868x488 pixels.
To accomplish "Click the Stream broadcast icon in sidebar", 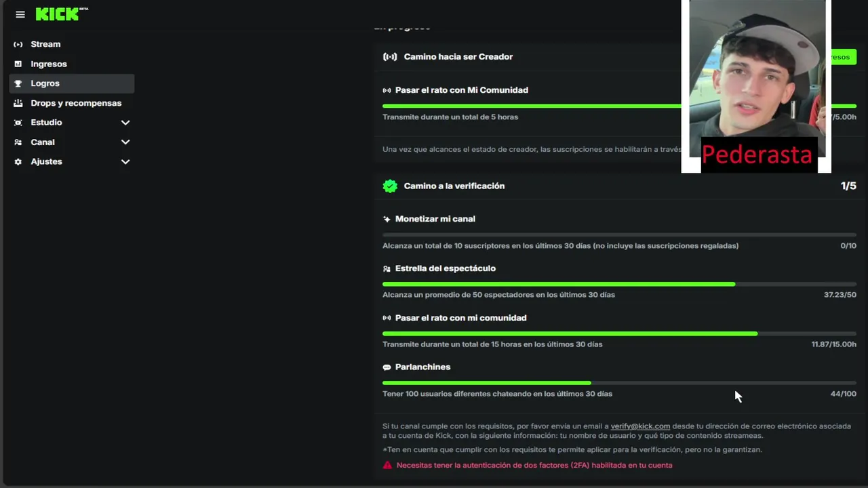I will (18, 44).
